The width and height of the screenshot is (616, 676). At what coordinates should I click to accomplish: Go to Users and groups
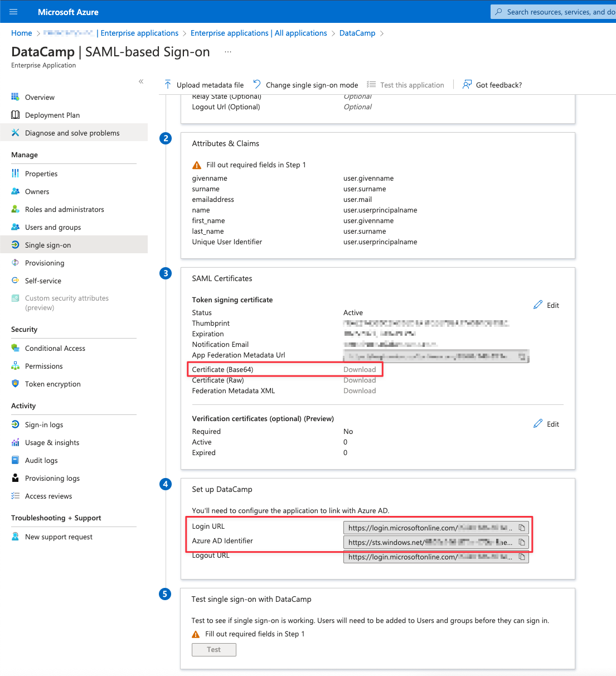[x=53, y=227]
